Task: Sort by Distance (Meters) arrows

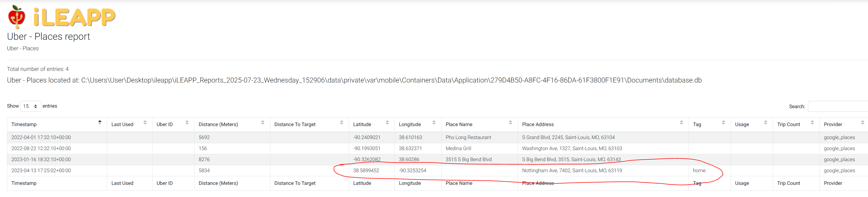Action: pos(263,122)
